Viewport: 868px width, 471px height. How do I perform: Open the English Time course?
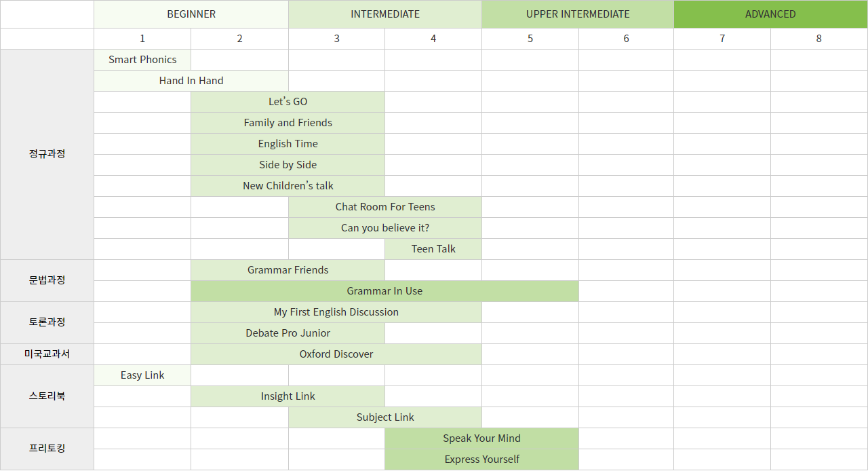[x=288, y=144]
